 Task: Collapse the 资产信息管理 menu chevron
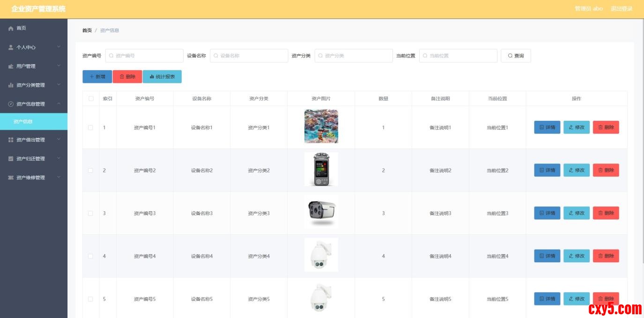pyautogui.click(x=59, y=104)
